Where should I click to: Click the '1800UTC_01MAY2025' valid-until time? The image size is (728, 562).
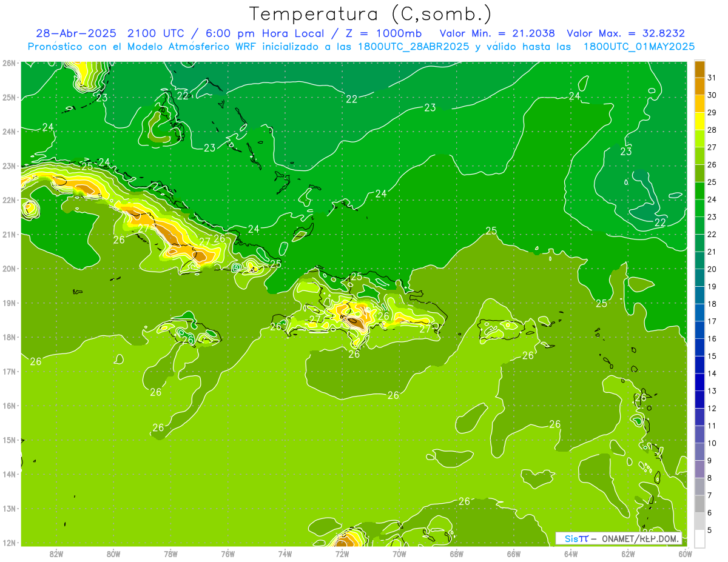pos(639,47)
